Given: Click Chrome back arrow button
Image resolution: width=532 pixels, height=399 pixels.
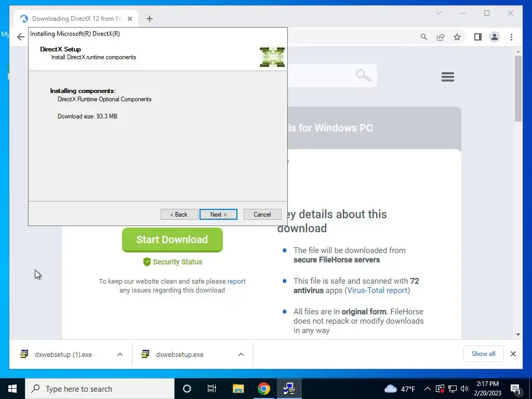Looking at the screenshot, I should point(21,37).
